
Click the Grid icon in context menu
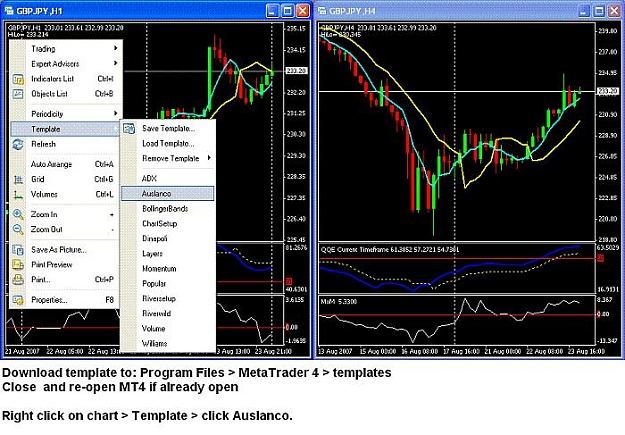[18, 180]
